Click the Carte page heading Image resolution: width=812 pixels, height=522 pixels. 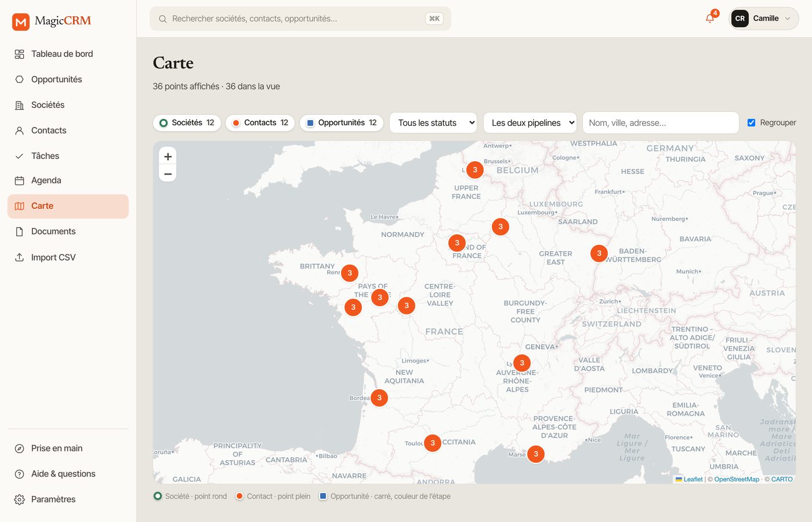click(173, 63)
